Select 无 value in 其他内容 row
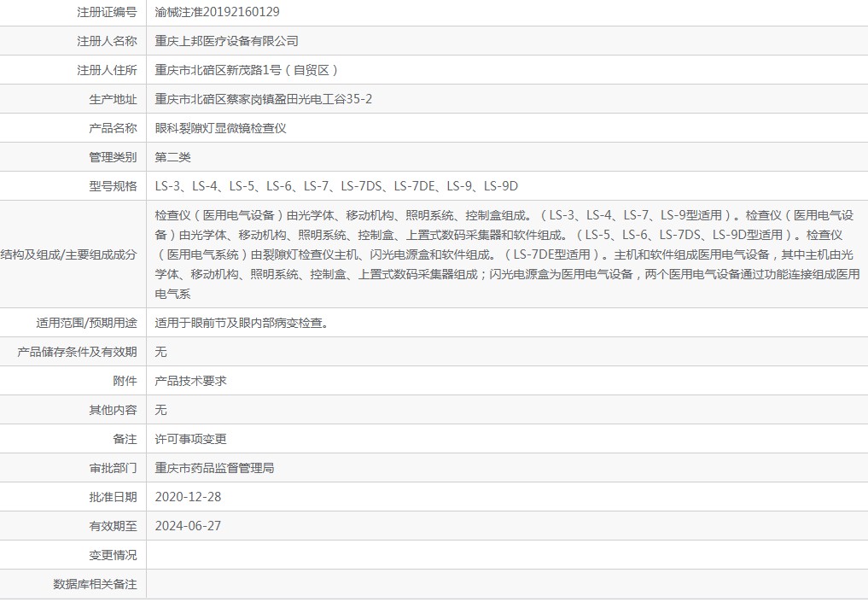Image resolution: width=868 pixels, height=602 pixels. coord(160,410)
